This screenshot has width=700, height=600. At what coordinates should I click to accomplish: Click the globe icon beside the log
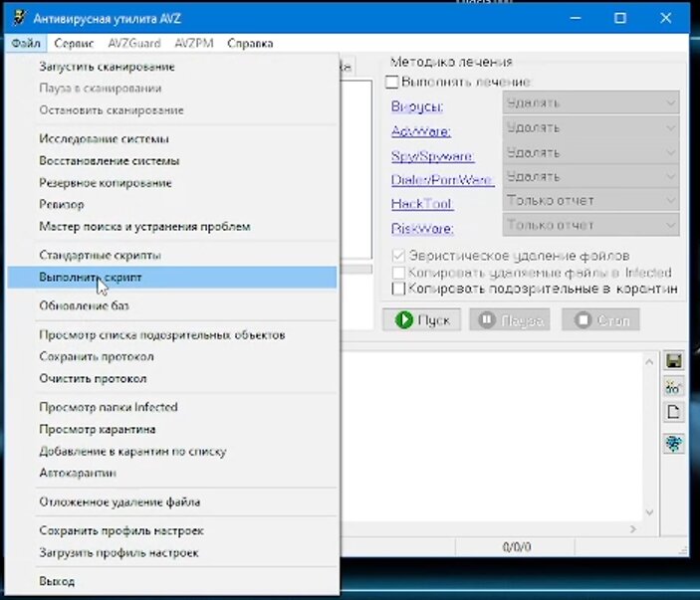pos(674,444)
